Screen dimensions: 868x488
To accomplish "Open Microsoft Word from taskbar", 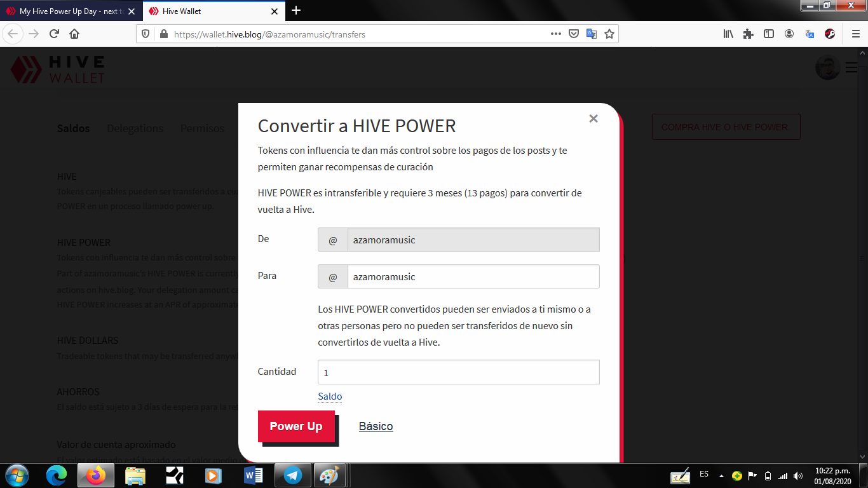I will [x=254, y=475].
